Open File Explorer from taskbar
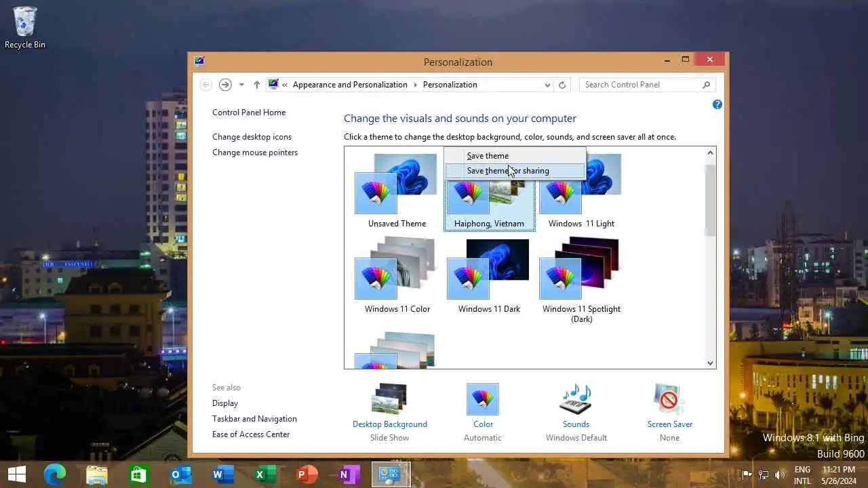The height and width of the screenshot is (488, 868). [97, 474]
